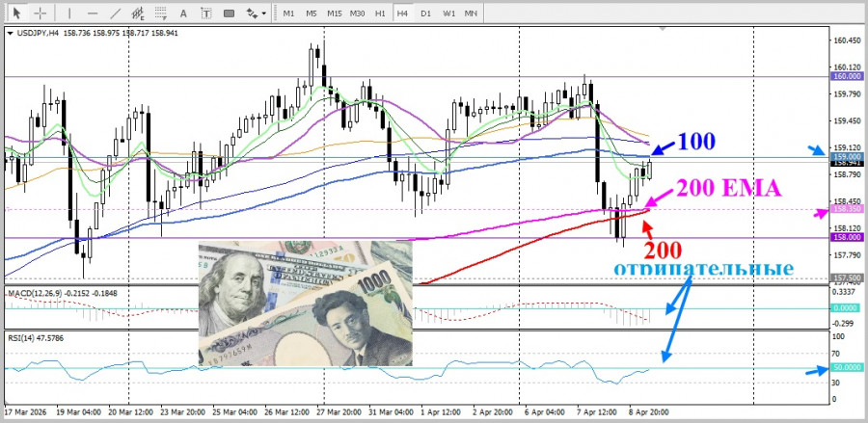Click the 20 Mar 12:00 time label
The image size is (868, 423).
click(130, 412)
